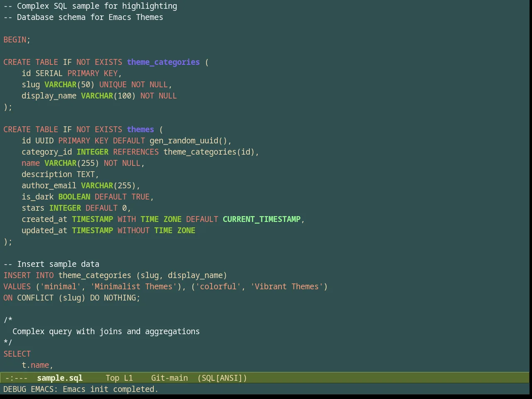The height and width of the screenshot is (399, 532).
Task: Click created_at column name
Action: (x=44, y=219)
